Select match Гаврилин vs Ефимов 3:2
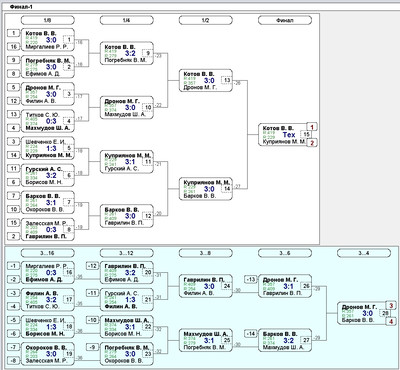 [x=127, y=272]
